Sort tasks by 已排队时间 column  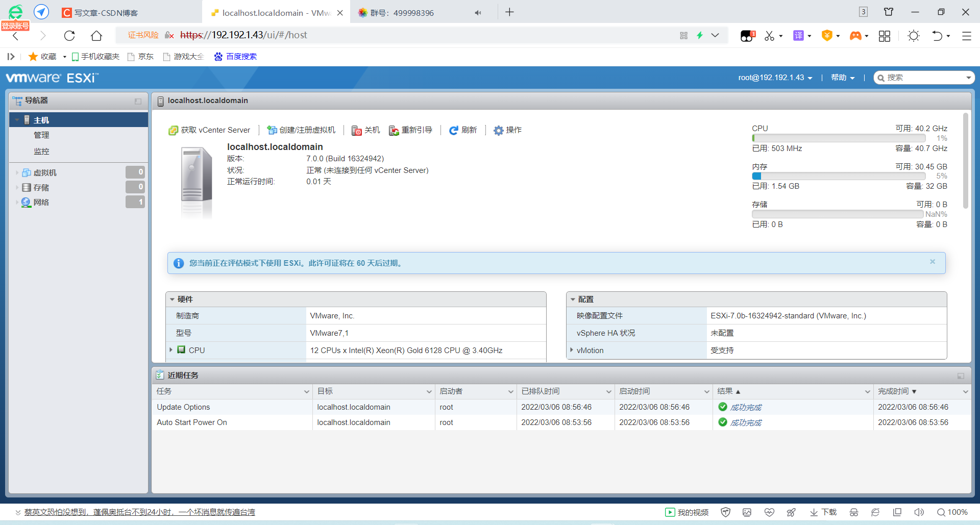pos(540,391)
